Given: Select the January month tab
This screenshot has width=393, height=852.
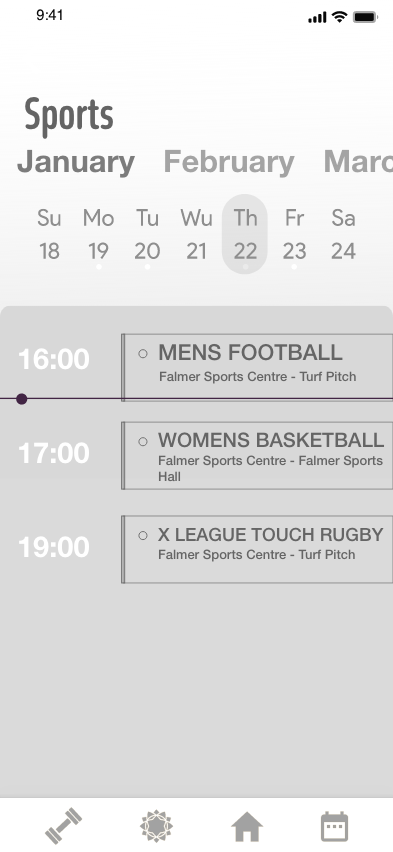Looking at the screenshot, I should click(x=76, y=162).
